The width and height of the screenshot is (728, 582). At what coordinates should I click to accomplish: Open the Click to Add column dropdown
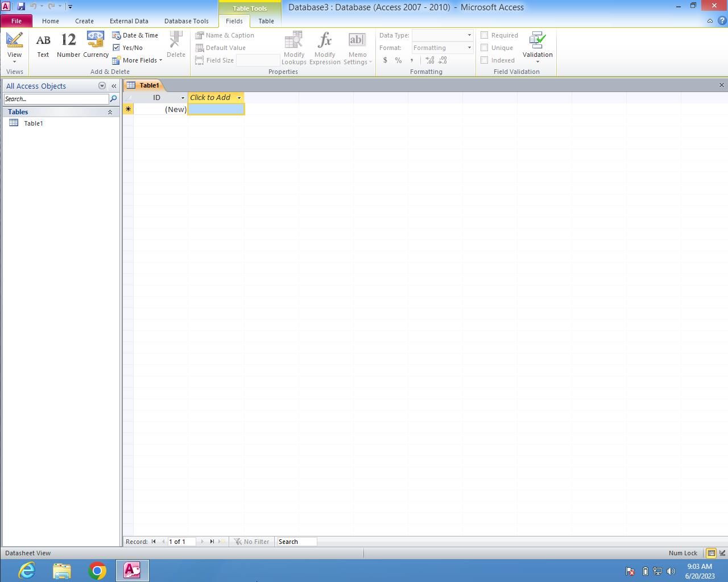tap(239, 98)
